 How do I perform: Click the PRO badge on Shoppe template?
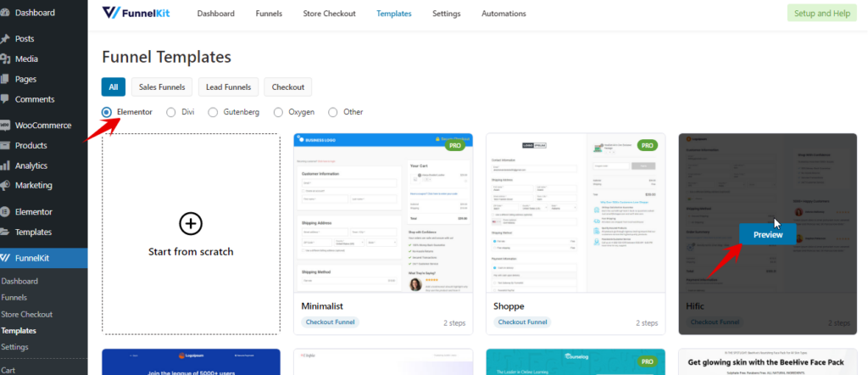(x=647, y=146)
